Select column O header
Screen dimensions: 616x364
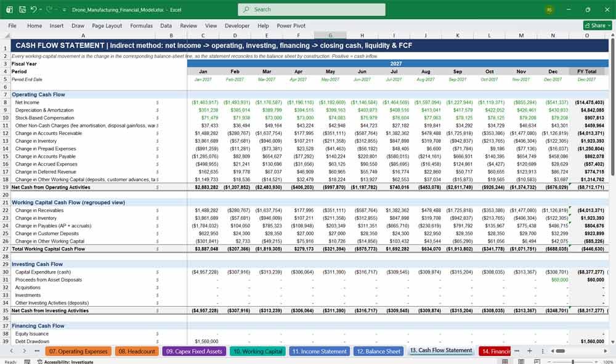pos(587,35)
